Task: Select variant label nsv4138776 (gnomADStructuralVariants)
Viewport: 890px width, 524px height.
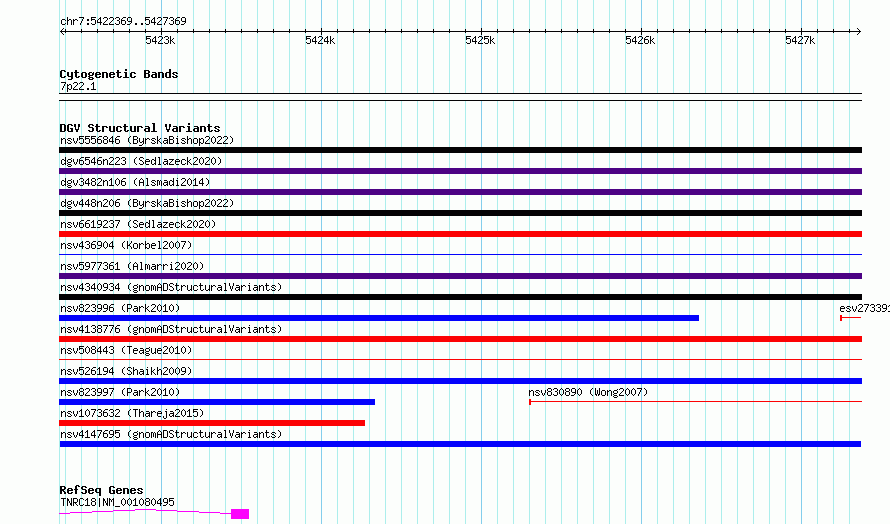Action: tap(171, 329)
